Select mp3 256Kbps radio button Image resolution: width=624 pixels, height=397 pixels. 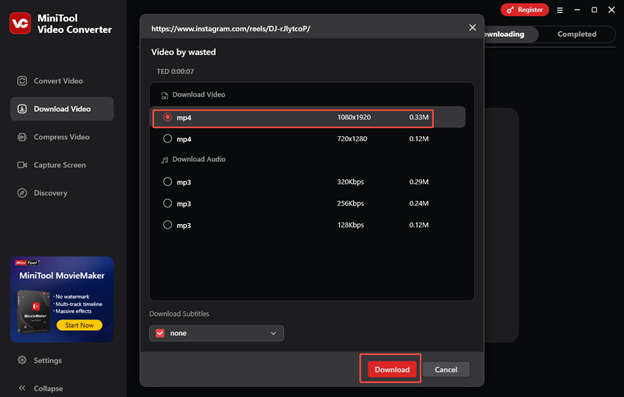point(168,203)
